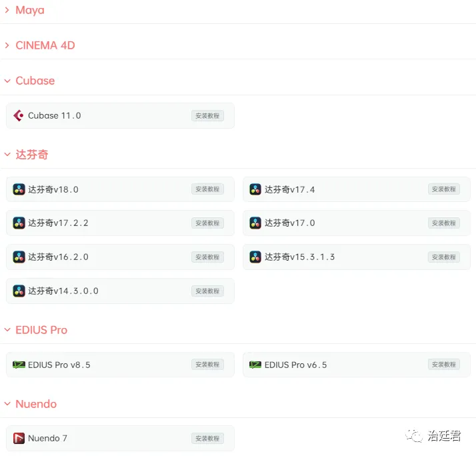
Task: Select the 达芬奇 section heading
Action: (x=32, y=155)
